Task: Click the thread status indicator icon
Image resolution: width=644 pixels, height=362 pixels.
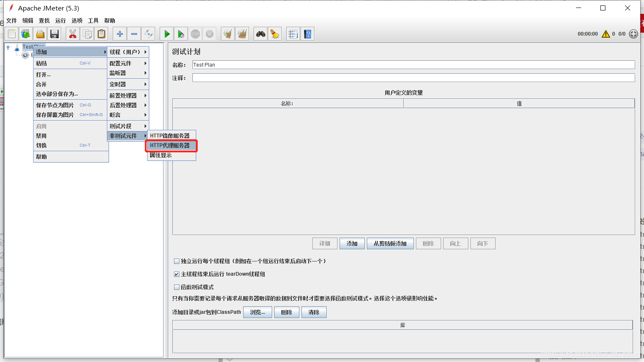Action: 634,34
